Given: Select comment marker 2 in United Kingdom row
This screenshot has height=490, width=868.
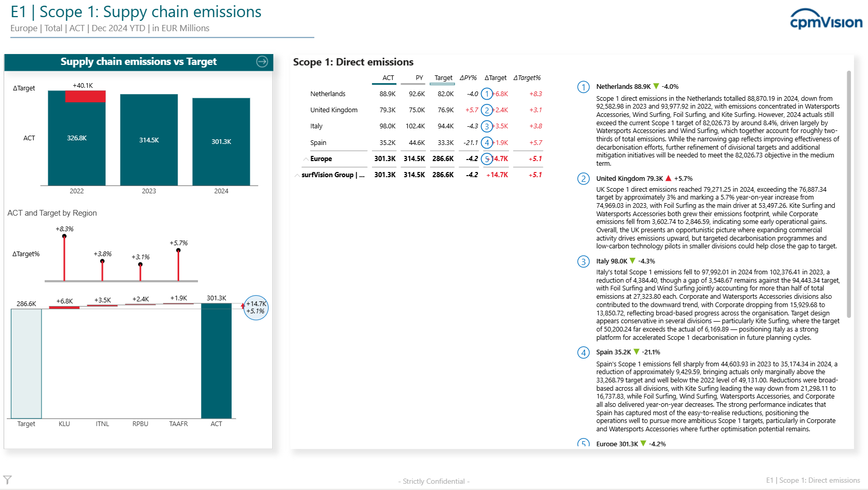Looking at the screenshot, I should coord(487,110).
